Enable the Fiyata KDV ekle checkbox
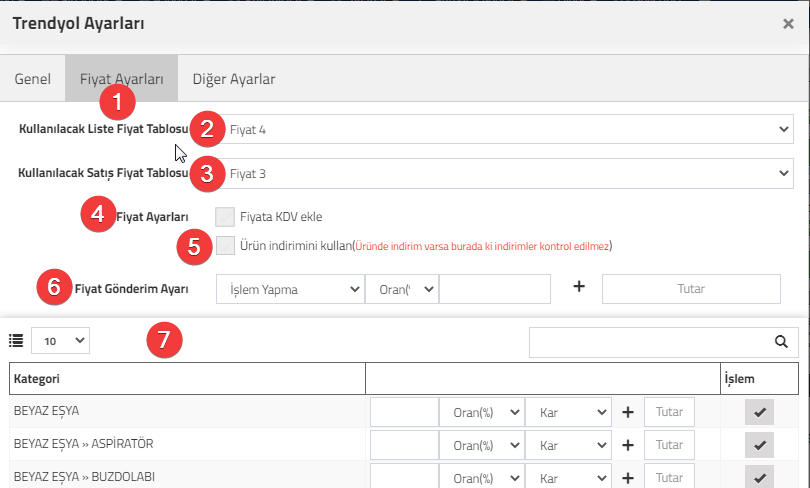Image resolution: width=810 pixels, height=488 pixels. (x=225, y=217)
